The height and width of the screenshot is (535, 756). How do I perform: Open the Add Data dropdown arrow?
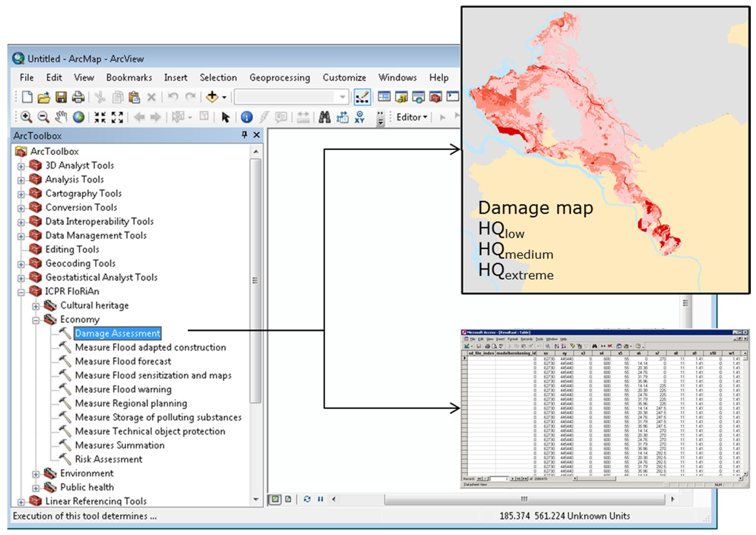click(224, 98)
